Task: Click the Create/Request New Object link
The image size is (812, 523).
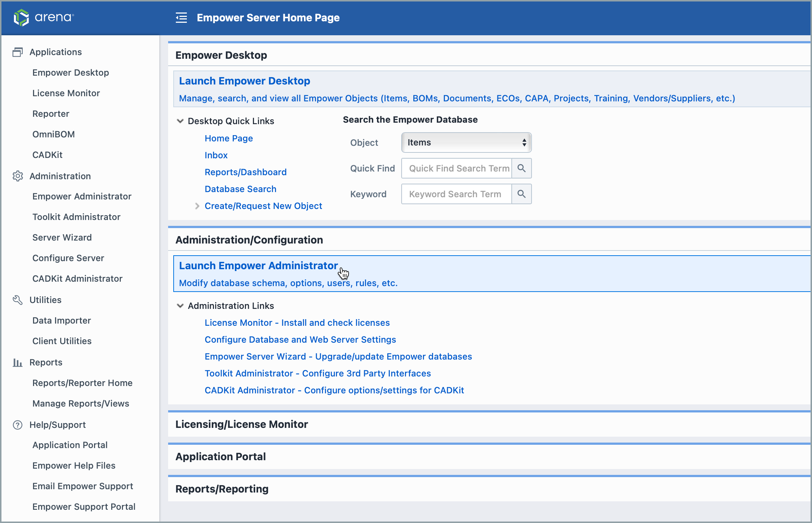Action: pos(263,206)
